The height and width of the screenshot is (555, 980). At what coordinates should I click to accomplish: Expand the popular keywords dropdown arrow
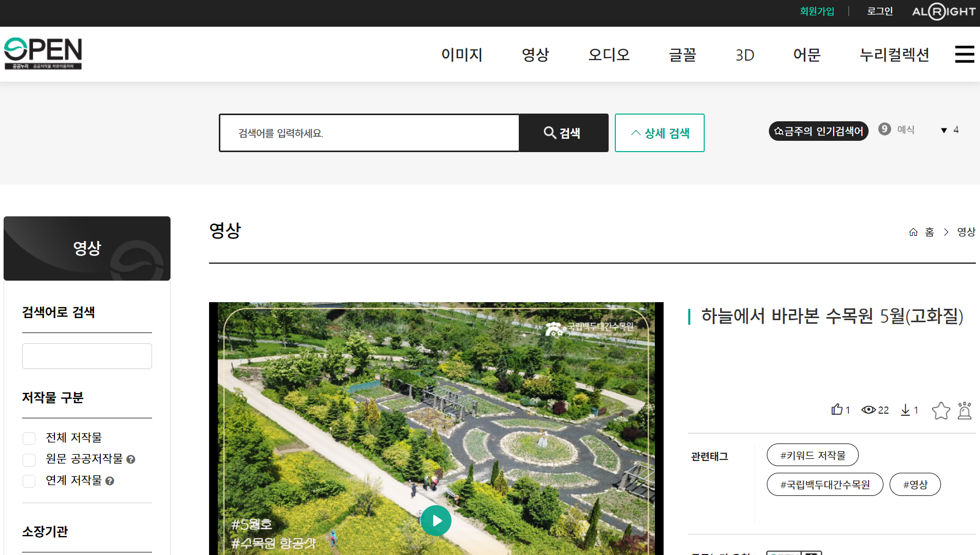pyautogui.click(x=944, y=131)
